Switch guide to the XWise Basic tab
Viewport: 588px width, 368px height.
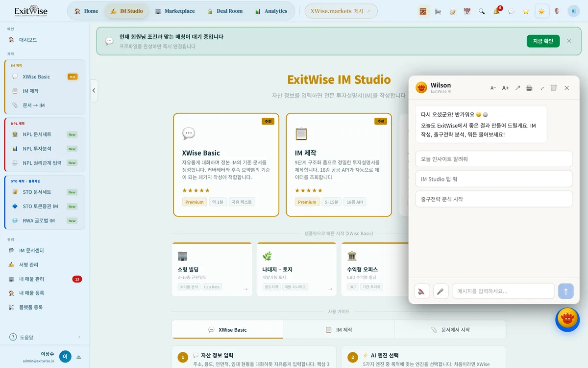pos(227,330)
